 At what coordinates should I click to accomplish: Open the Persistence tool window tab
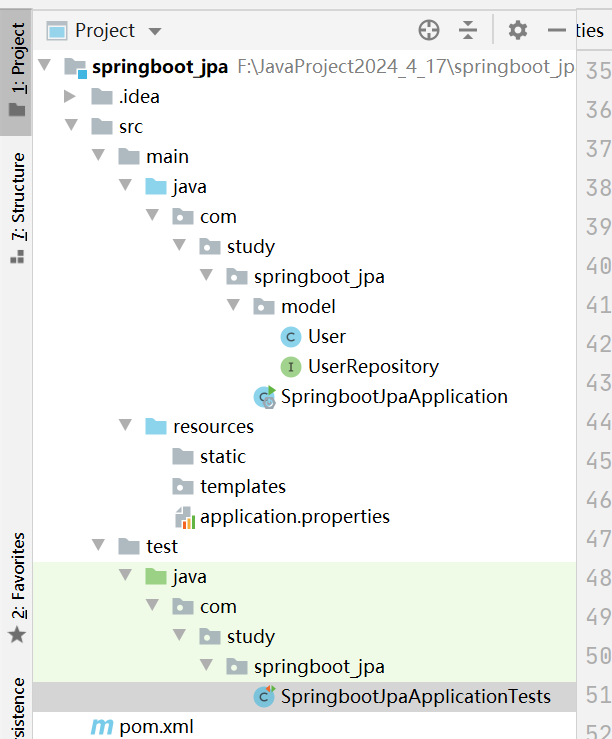(x=18, y=708)
